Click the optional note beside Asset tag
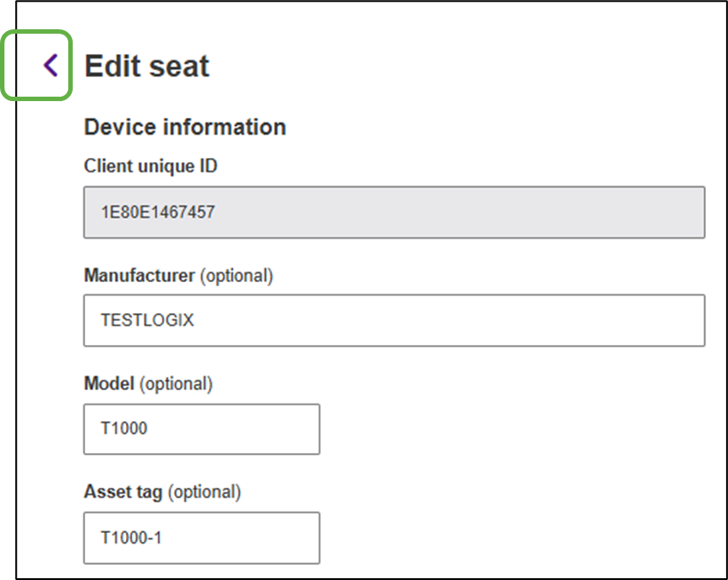The height and width of the screenshot is (580, 728). coord(204,491)
